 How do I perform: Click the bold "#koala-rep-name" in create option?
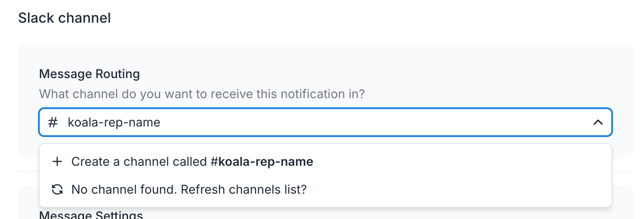(x=262, y=162)
